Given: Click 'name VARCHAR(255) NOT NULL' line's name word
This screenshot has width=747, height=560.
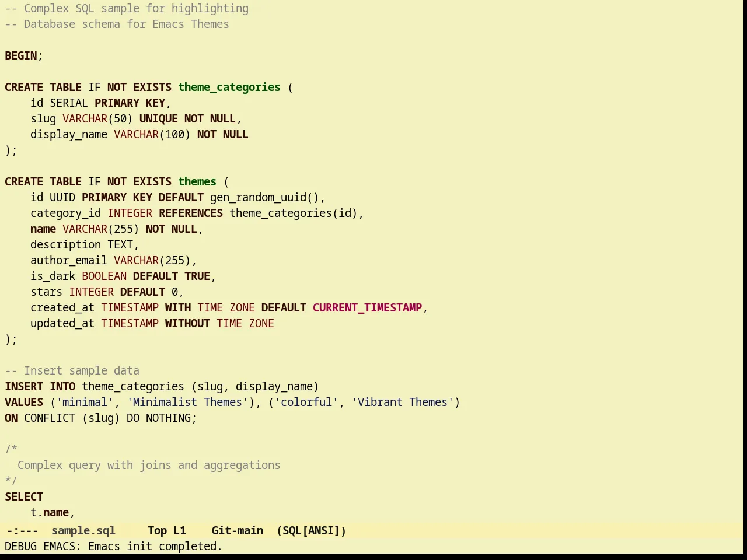Looking at the screenshot, I should (x=43, y=229).
